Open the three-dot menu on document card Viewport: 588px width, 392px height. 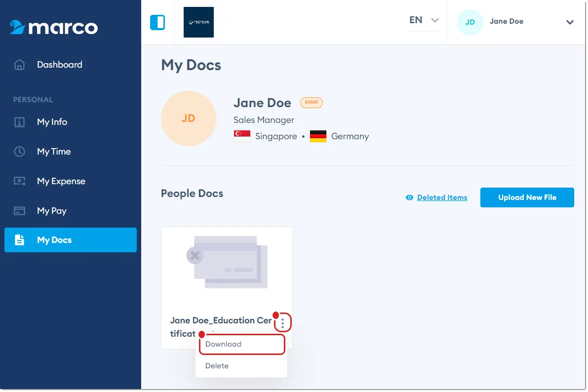coord(283,322)
